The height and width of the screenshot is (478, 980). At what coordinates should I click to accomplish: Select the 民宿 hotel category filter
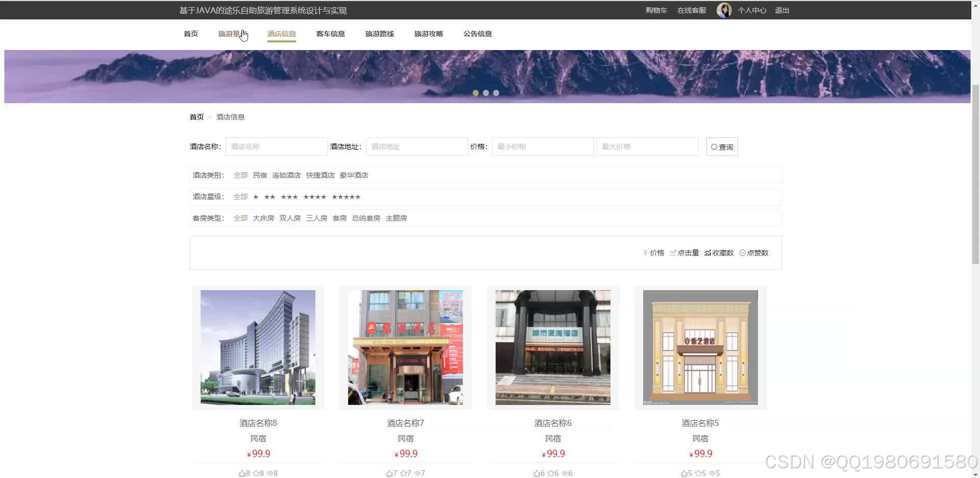coord(260,175)
